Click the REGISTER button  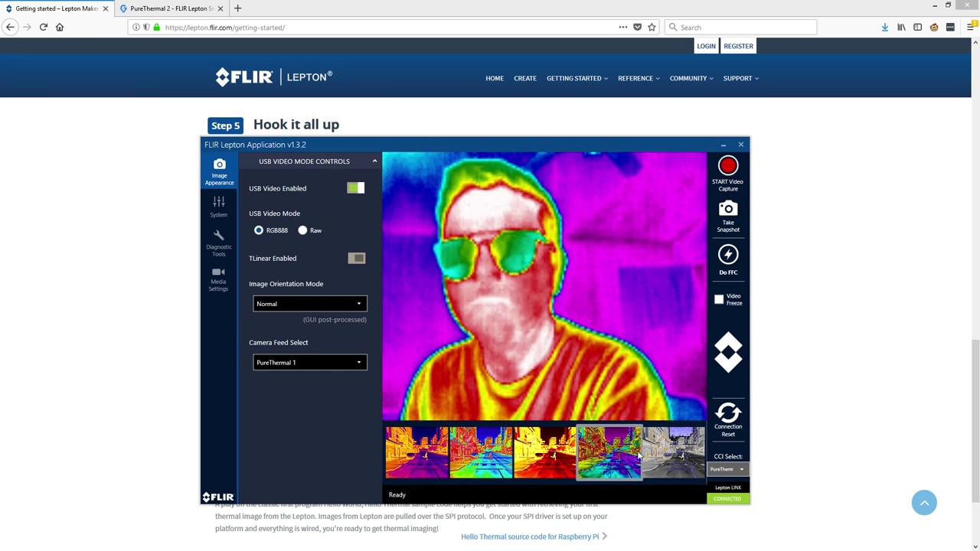click(x=738, y=46)
